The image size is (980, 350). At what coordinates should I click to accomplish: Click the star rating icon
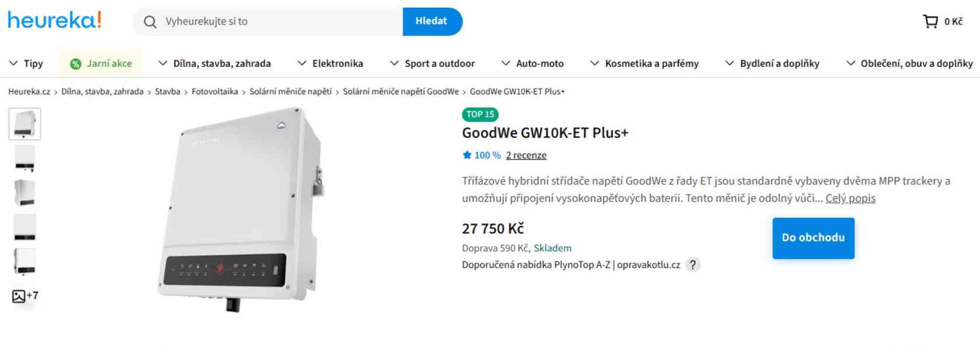(466, 155)
